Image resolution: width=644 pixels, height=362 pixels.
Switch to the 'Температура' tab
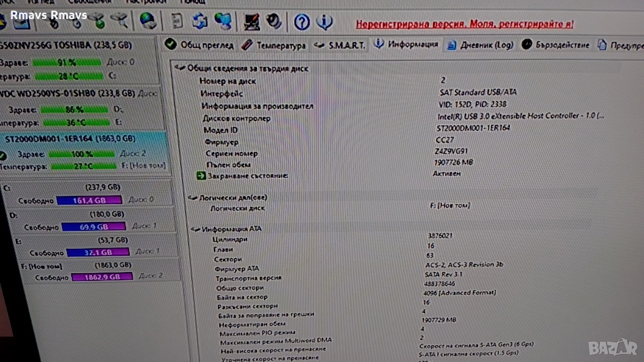click(274, 46)
